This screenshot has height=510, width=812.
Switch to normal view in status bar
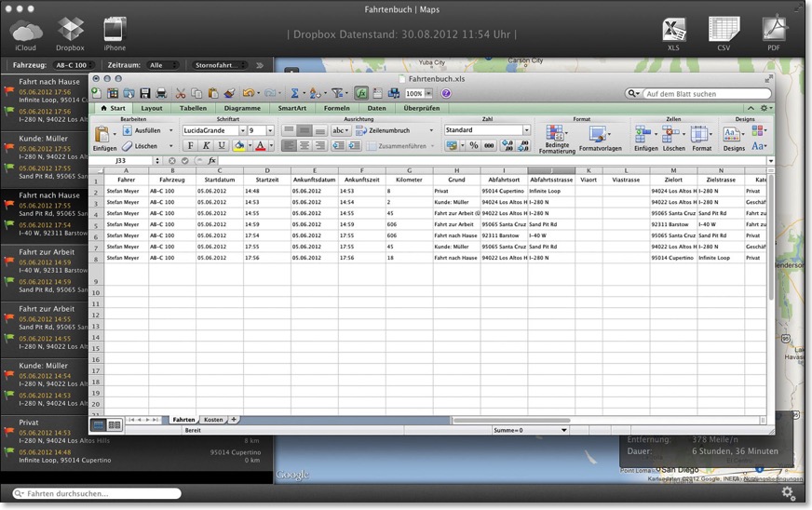coord(98,425)
